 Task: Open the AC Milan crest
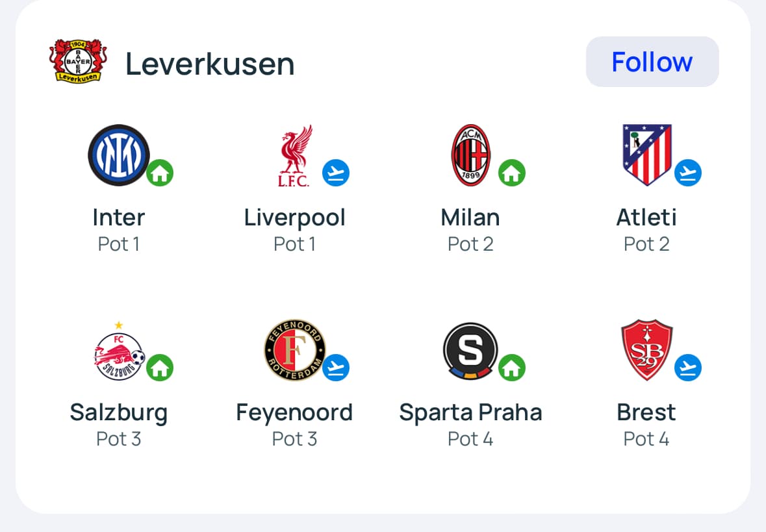(x=471, y=155)
